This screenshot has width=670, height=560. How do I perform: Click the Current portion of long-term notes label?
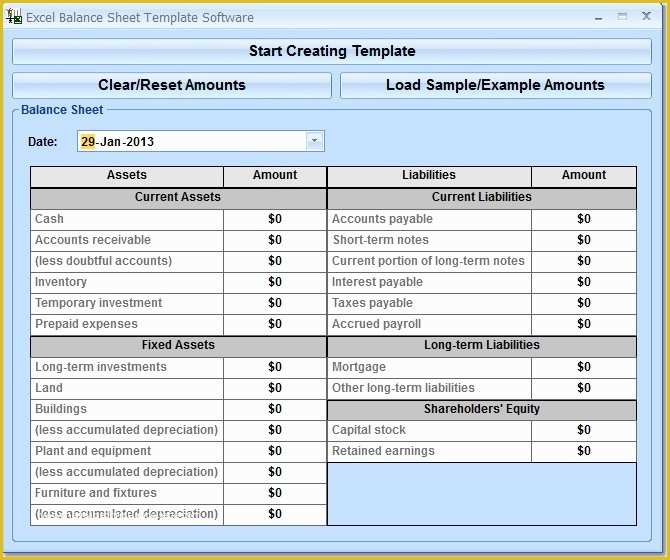click(x=428, y=261)
